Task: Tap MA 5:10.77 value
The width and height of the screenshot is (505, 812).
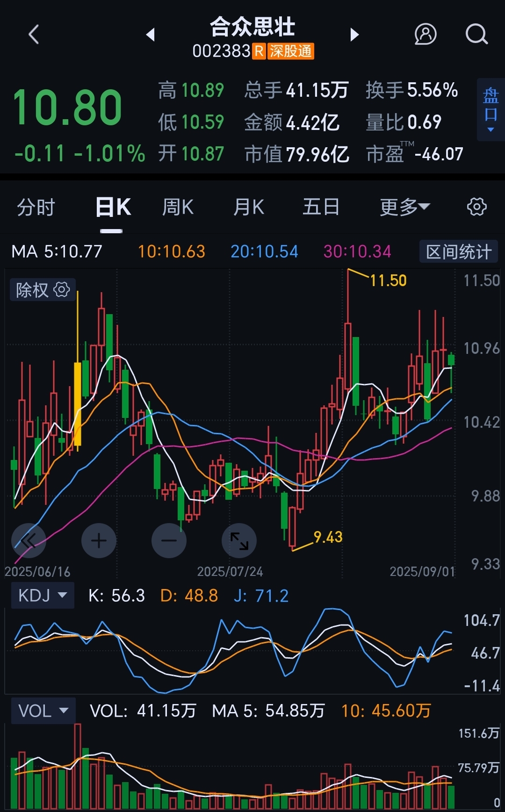Action: [x=57, y=252]
